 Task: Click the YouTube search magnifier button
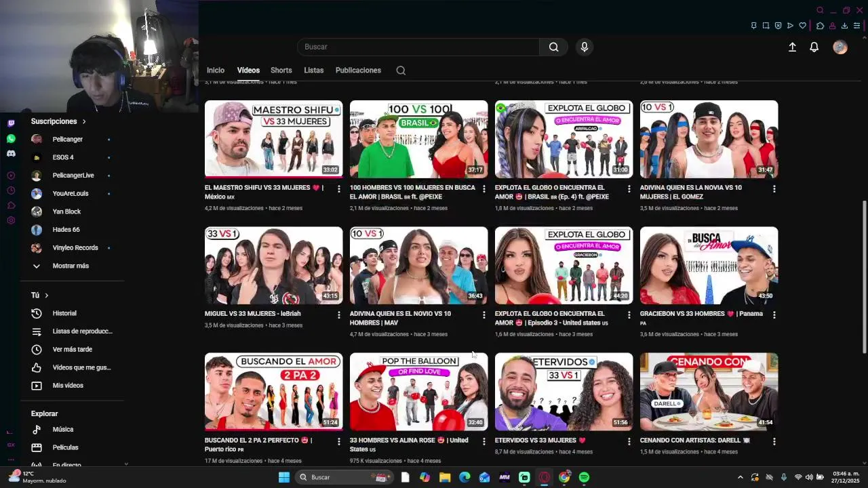click(554, 47)
